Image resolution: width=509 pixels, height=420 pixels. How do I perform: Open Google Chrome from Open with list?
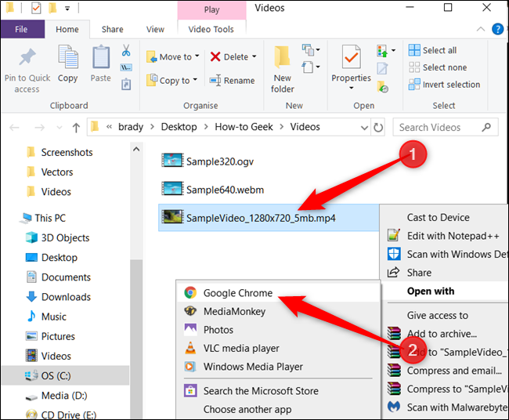coord(278,293)
